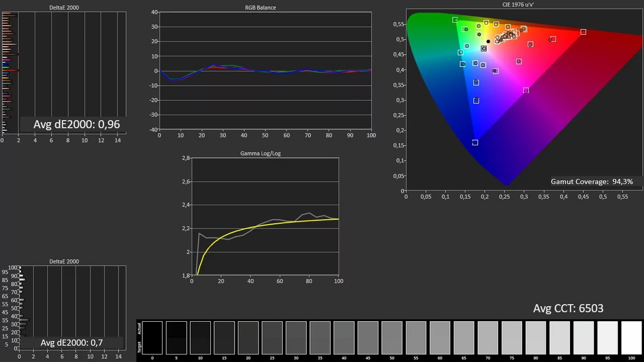This screenshot has width=644, height=362.
Task: Click the 'Avg CCT: 6503' readout
Action: click(x=568, y=308)
